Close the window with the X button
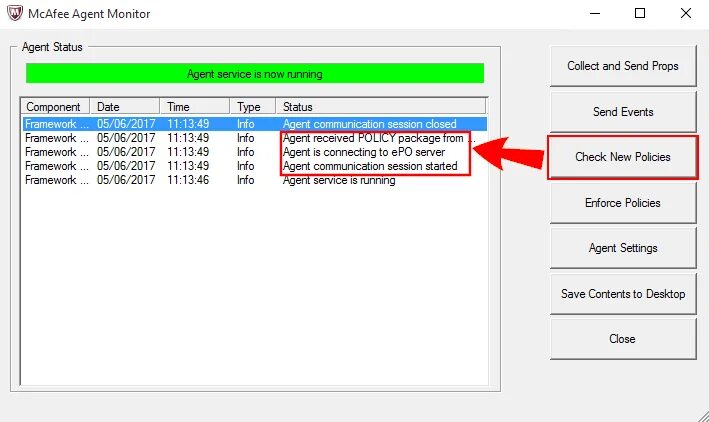 coord(686,13)
